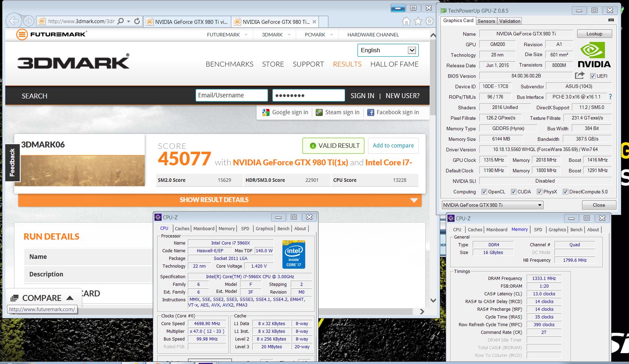Open browser tools gear icon
The image size is (629, 364).
(x=429, y=21)
